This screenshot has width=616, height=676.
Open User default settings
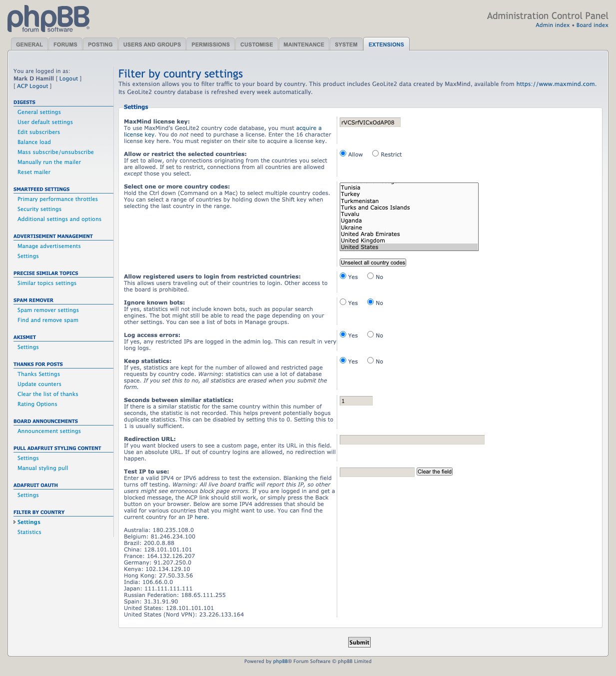pos(45,122)
